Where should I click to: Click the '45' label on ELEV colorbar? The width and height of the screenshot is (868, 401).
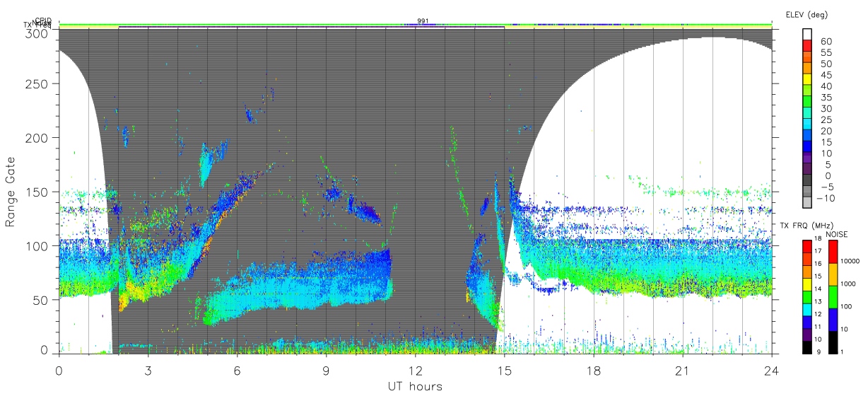click(x=826, y=75)
